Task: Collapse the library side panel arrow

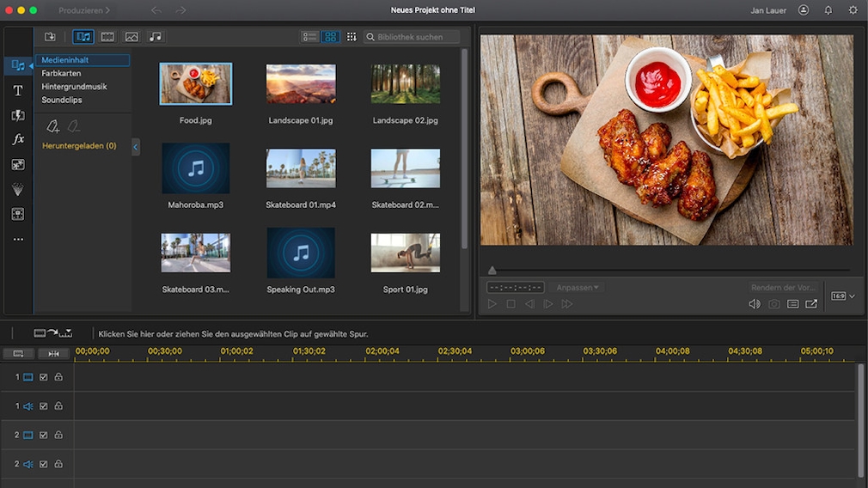Action: coord(135,148)
